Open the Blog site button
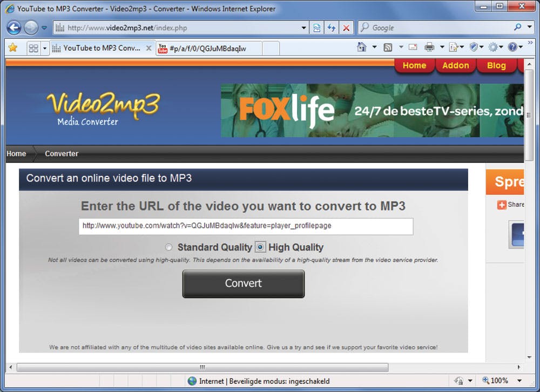Viewport: 540px width, 392px height. click(x=496, y=65)
